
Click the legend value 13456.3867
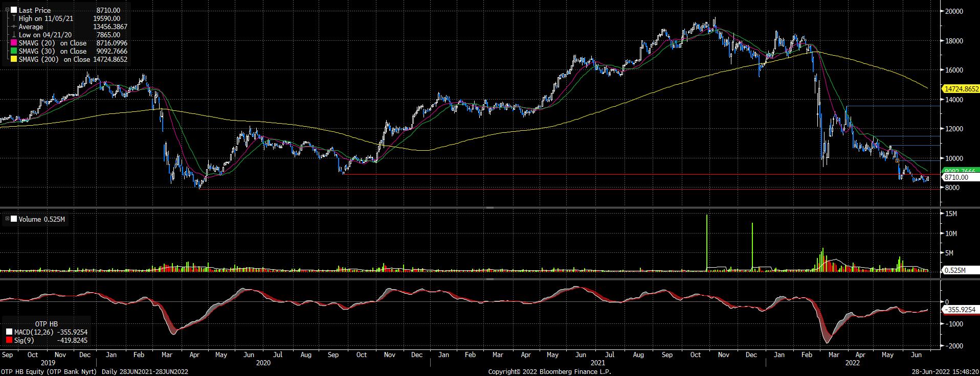(110, 27)
